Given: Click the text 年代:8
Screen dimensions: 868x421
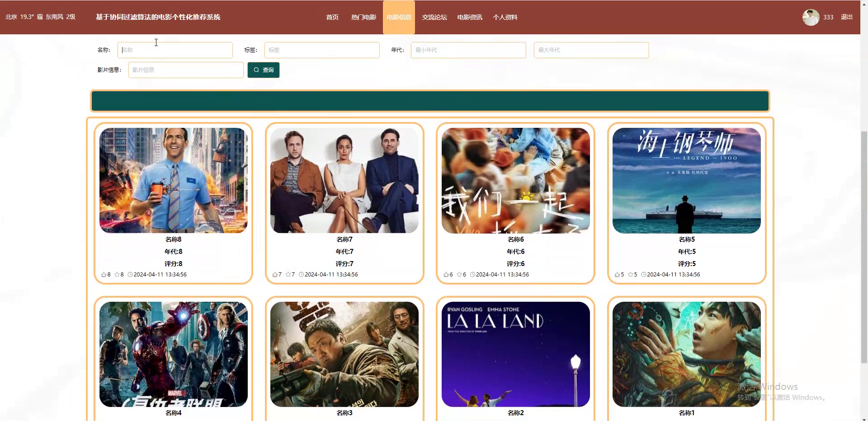Looking at the screenshot, I should tap(174, 252).
